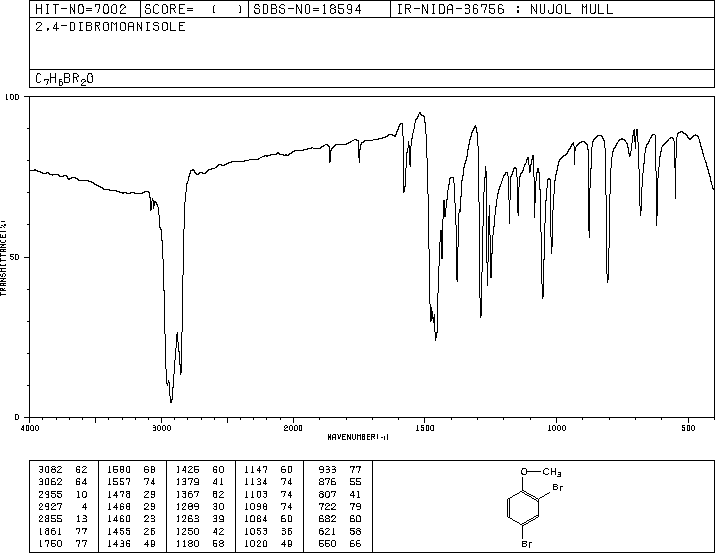Select transmittance 36 beside 1053
The height and width of the screenshot is (553, 715).
(287, 532)
